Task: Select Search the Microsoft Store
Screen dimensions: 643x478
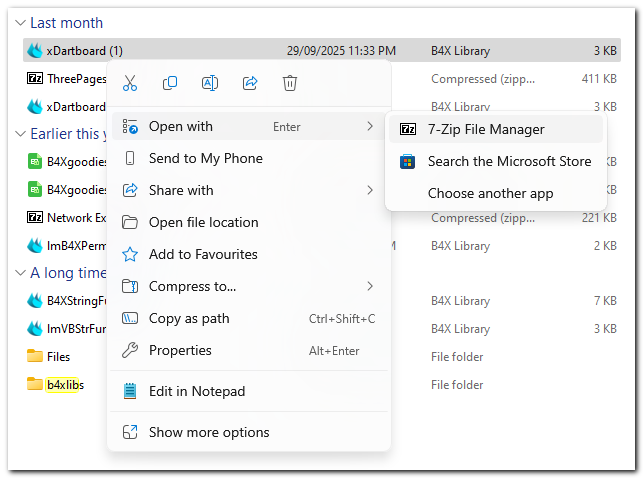Action: [508, 161]
